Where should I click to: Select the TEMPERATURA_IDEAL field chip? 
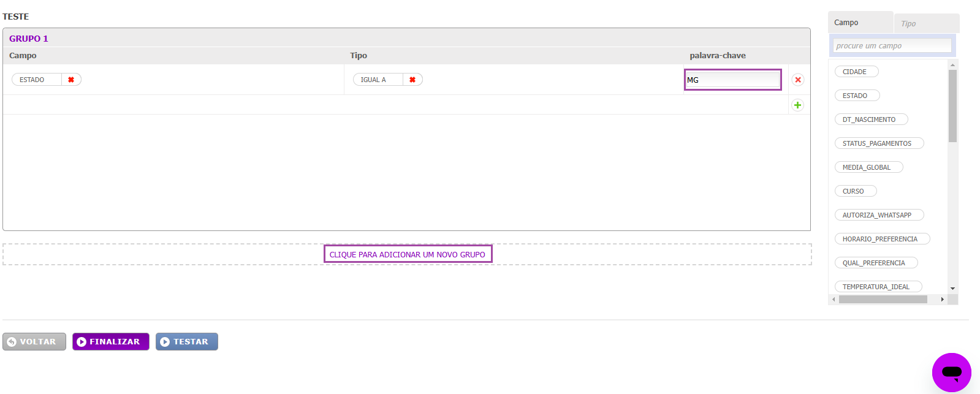tap(878, 287)
